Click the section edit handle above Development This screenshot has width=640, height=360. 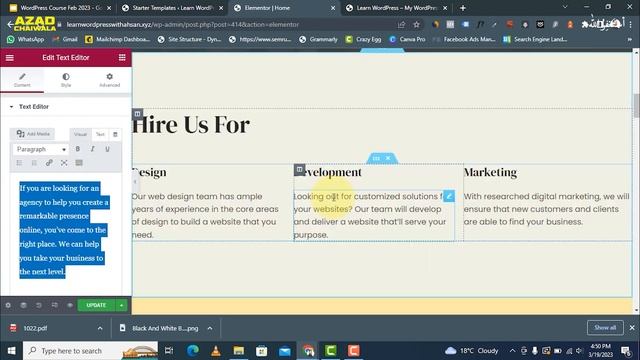pyautogui.click(x=376, y=158)
